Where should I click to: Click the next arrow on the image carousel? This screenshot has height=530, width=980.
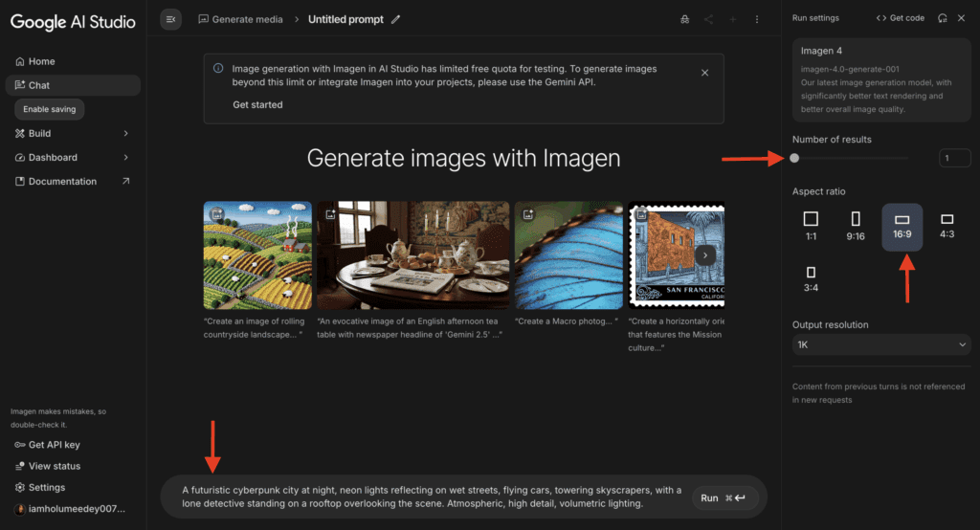point(705,255)
